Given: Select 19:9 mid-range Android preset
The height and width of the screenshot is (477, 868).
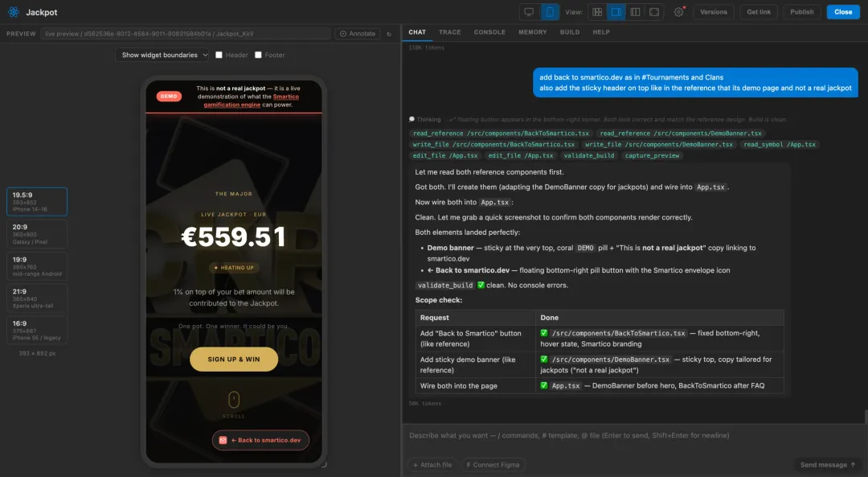Looking at the screenshot, I should (37, 266).
